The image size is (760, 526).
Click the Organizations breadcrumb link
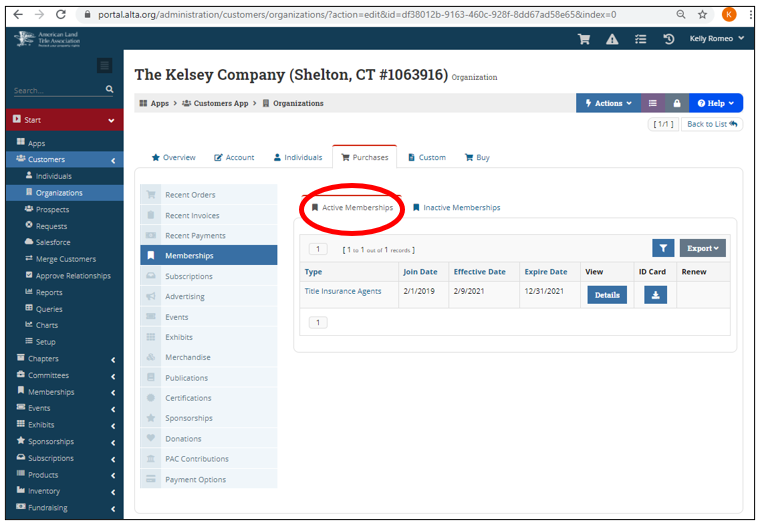(293, 103)
